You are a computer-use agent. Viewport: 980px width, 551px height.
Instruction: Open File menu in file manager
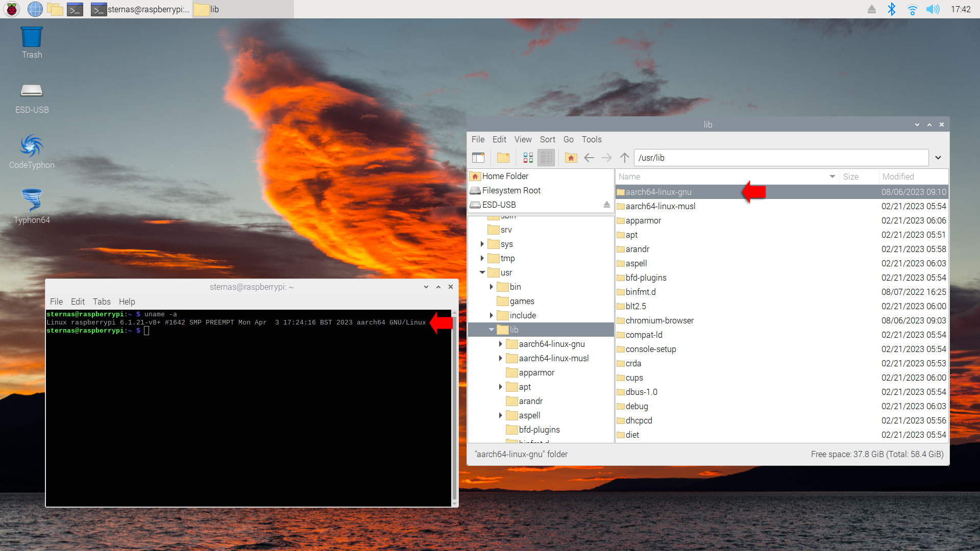pyautogui.click(x=478, y=139)
